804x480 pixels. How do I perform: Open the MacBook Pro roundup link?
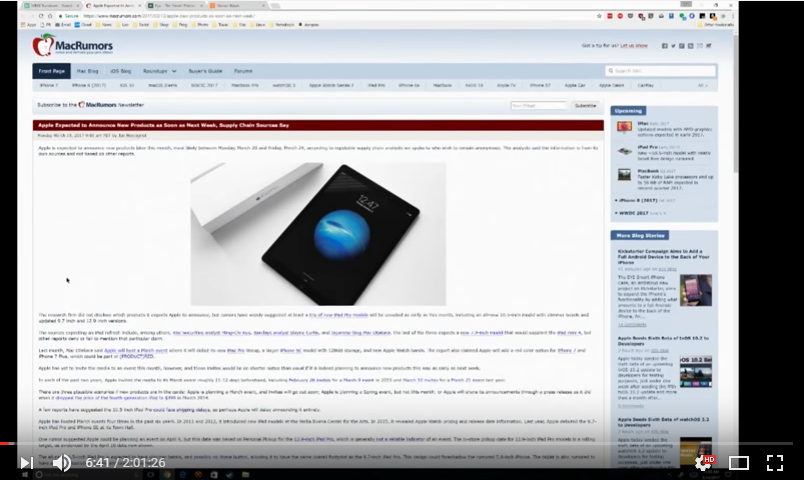coord(245,86)
